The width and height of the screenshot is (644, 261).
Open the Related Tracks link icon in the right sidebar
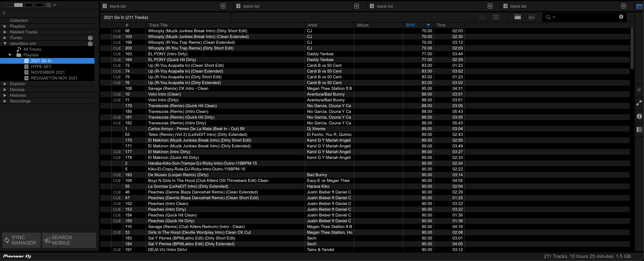click(639, 103)
